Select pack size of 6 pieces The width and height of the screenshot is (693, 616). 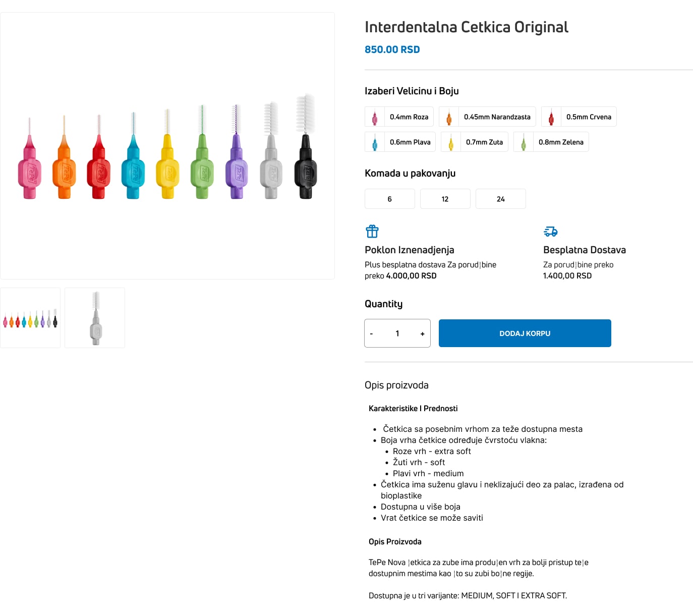pyautogui.click(x=390, y=199)
